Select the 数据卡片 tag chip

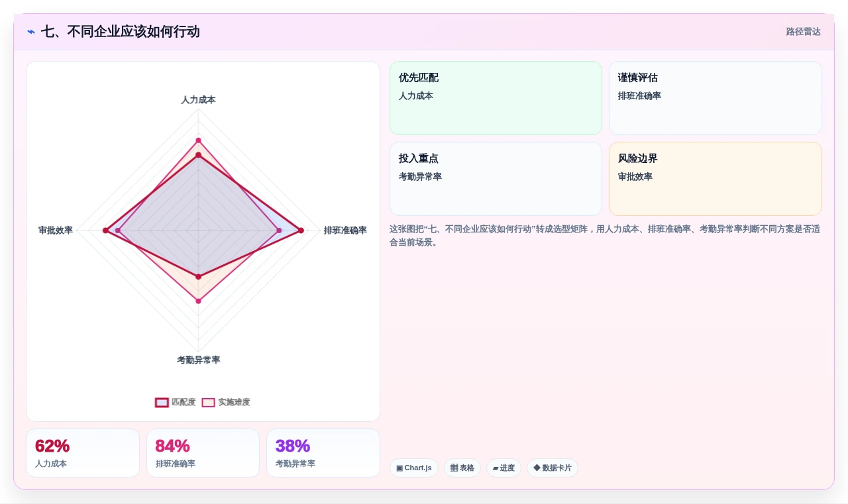[x=553, y=468]
